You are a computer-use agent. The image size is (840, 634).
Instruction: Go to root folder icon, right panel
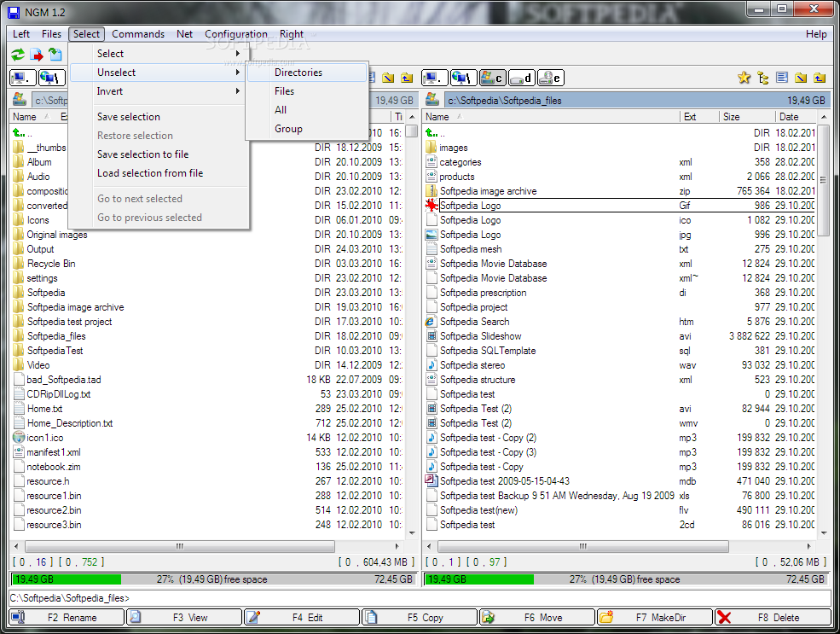(x=801, y=78)
